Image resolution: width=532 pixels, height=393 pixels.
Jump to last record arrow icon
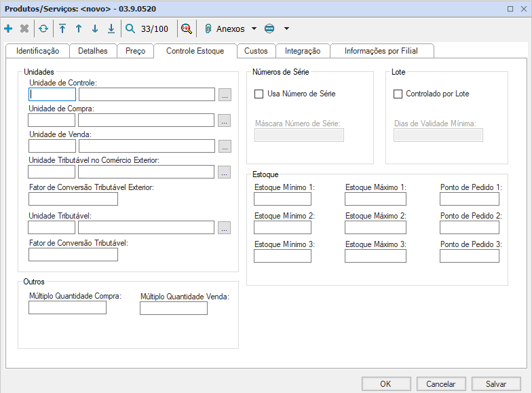pos(111,29)
